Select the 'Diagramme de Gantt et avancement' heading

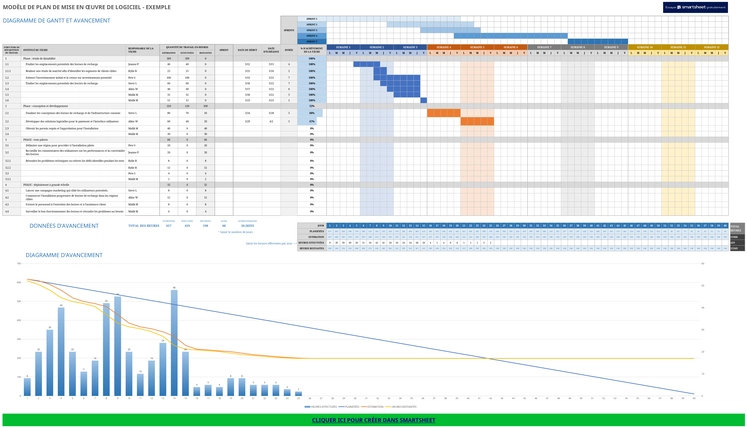click(56, 20)
